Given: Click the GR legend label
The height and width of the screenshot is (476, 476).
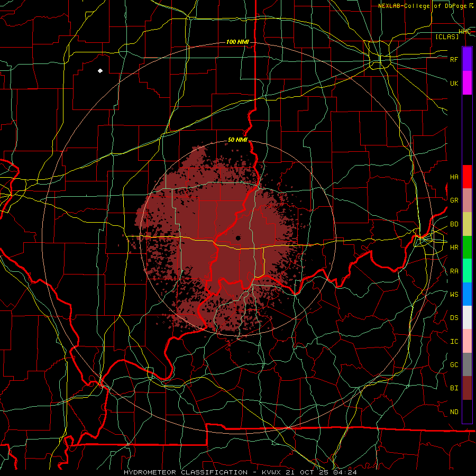Looking at the screenshot, I should pos(454,200).
